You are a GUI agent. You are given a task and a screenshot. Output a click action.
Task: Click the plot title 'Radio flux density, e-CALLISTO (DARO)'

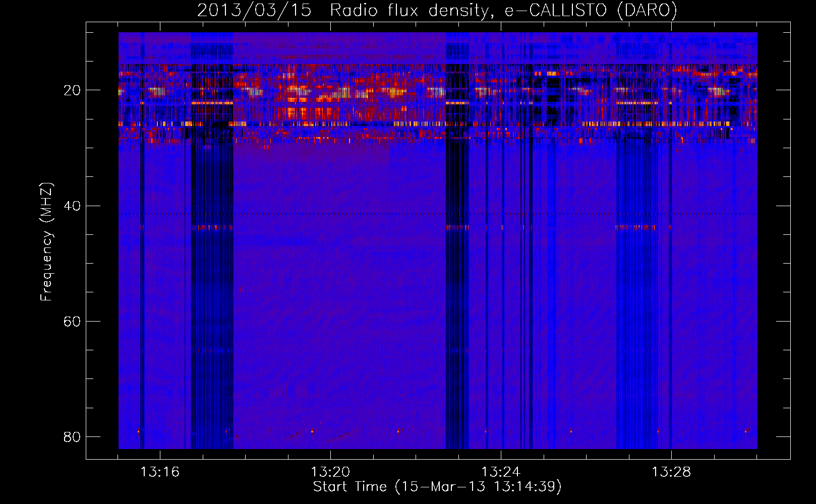[x=503, y=11]
